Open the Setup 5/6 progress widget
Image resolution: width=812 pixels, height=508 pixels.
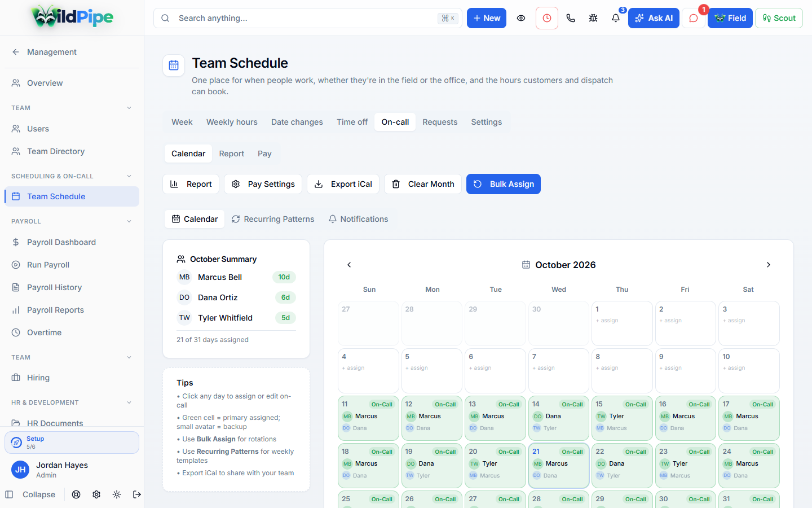[72, 443]
